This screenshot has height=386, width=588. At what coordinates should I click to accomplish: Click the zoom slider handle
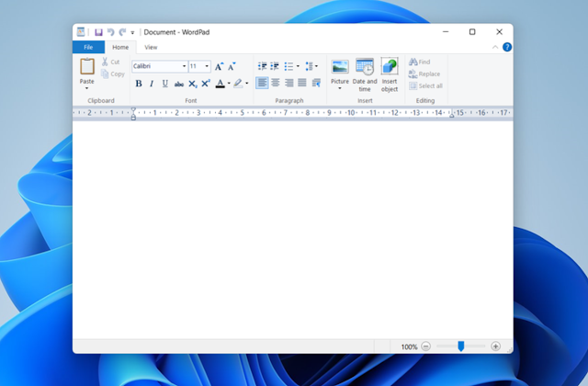461,346
